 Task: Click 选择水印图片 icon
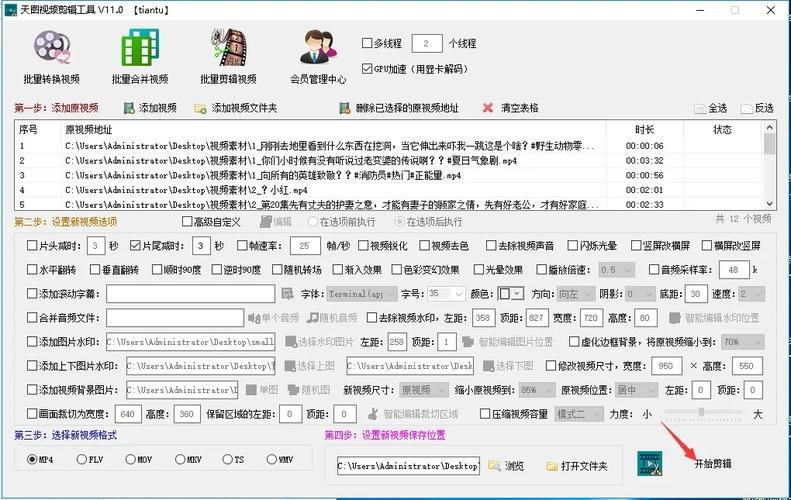[291, 342]
